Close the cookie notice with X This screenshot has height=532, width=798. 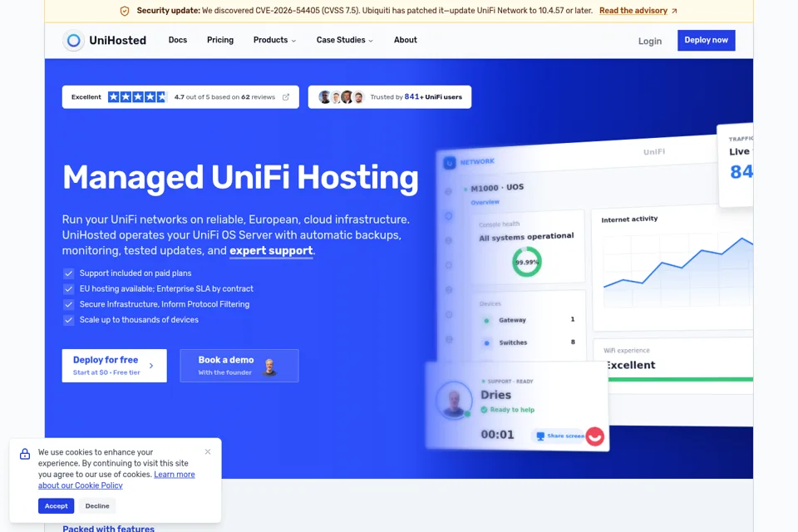[208, 451]
